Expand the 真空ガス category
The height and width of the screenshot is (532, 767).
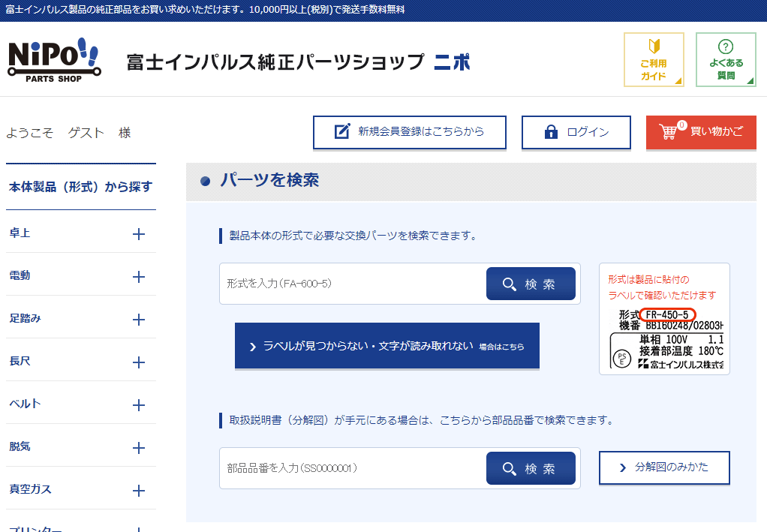coord(138,491)
